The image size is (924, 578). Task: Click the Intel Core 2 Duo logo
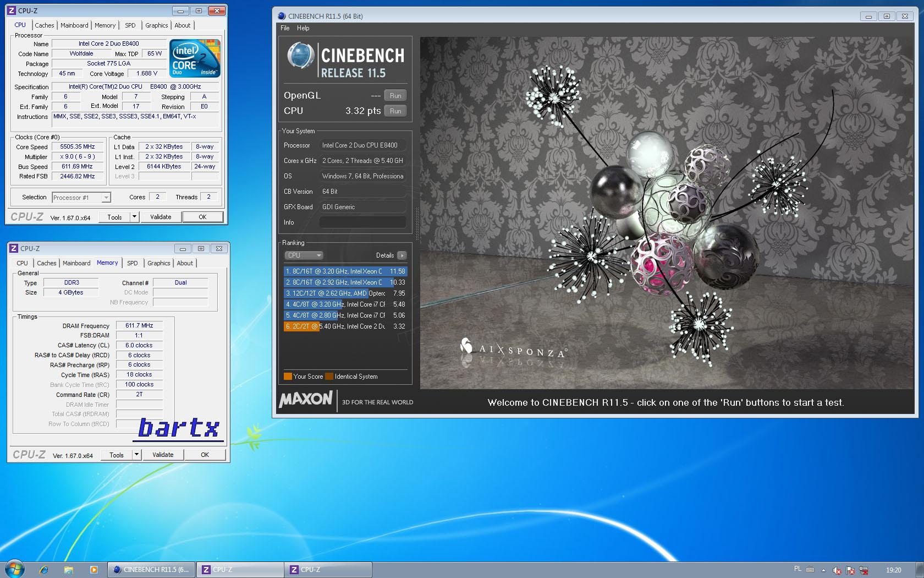point(195,57)
